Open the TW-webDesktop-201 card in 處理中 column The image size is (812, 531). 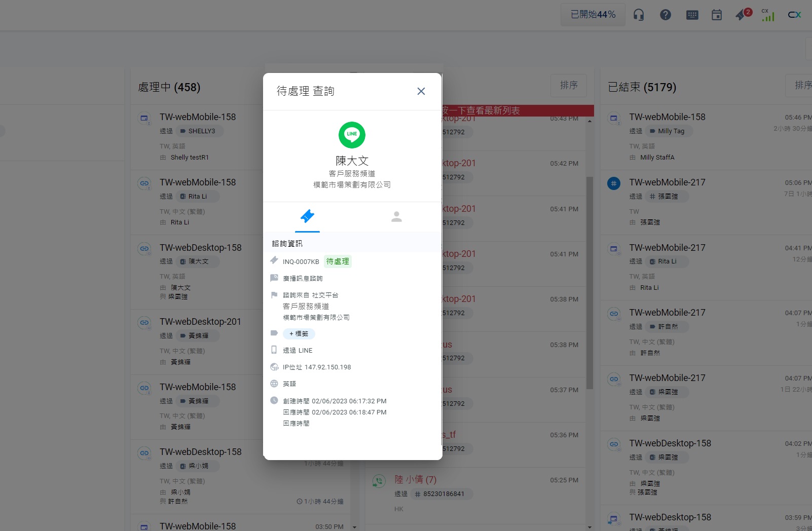(x=197, y=343)
